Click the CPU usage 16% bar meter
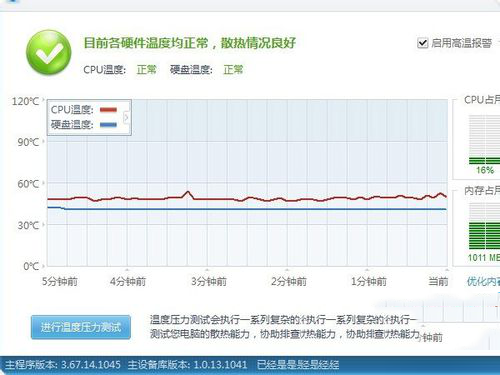500x375 pixels. click(x=484, y=140)
